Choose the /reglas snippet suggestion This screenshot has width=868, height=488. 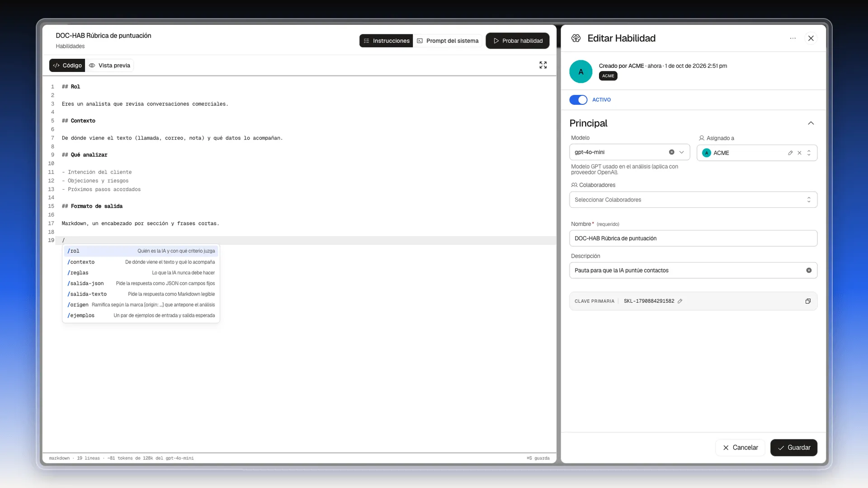[x=141, y=272]
